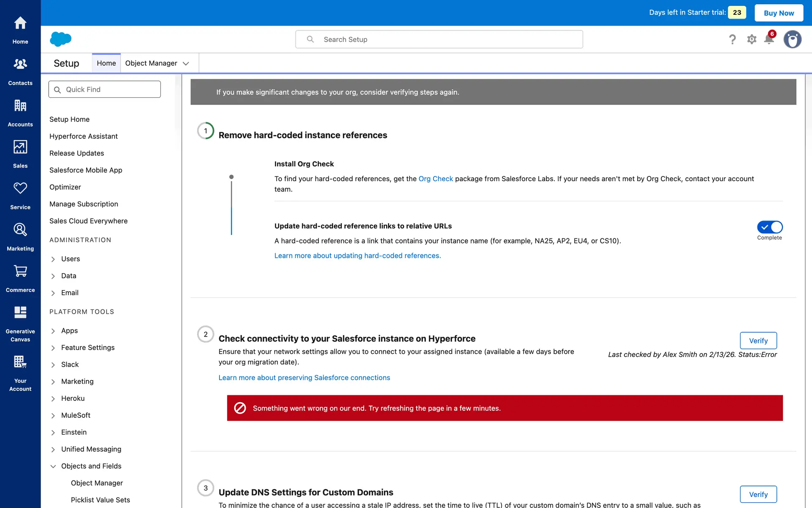Go to Sales chart icon
The height and width of the screenshot is (508, 812).
pos(20,147)
